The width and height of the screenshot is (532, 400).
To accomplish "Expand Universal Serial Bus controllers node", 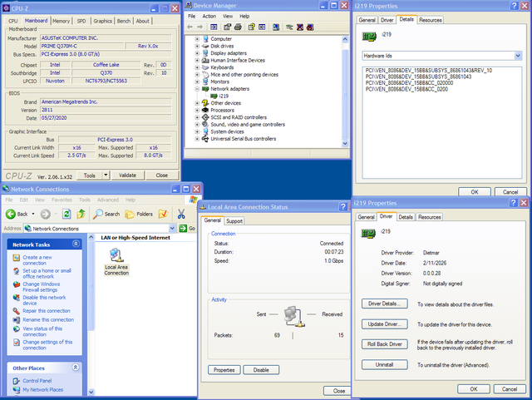I will (x=197, y=139).
